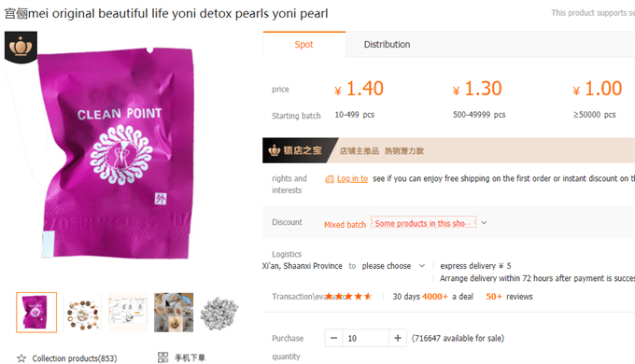Click the purchase quantity input field
The width and height of the screenshot is (635, 364).
366,338
